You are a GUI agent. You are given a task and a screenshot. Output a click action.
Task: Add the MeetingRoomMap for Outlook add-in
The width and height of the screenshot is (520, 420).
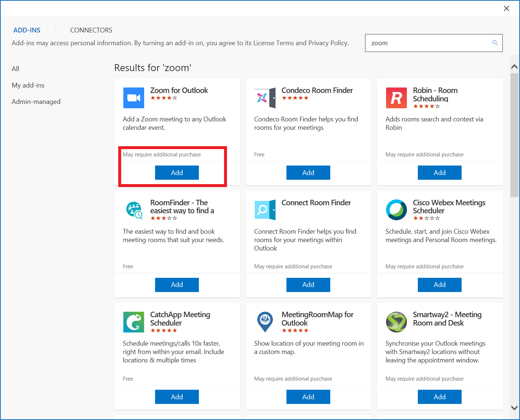click(x=308, y=397)
